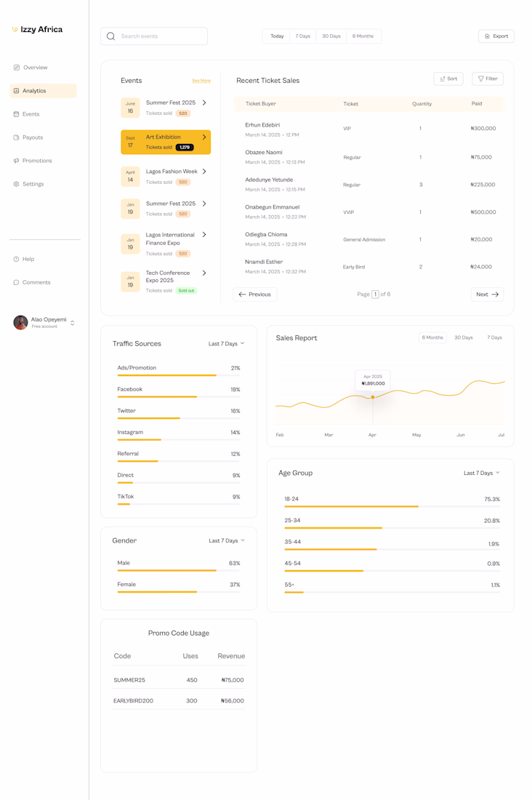Click Ticket Buyer column header
Viewport: 532px width, 800px height.
tap(261, 103)
